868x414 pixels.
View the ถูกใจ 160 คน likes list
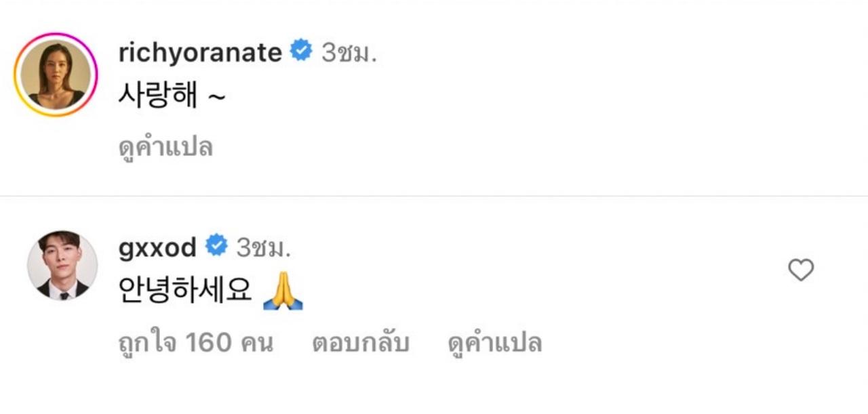[x=195, y=343]
